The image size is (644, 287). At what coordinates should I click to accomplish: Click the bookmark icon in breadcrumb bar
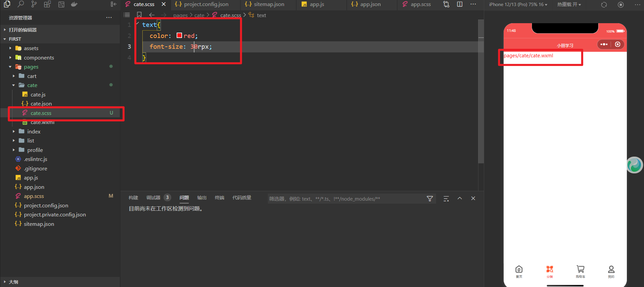click(x=139, y=15)
